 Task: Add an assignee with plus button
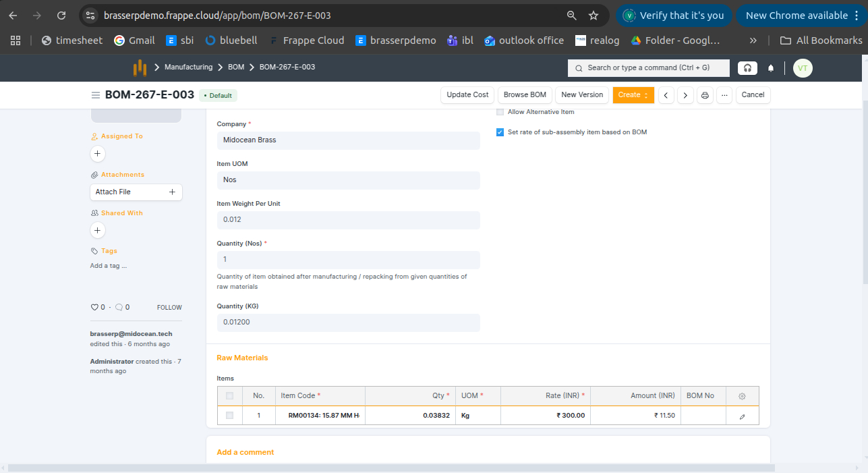pyautogui.click(x=97, y=154)
